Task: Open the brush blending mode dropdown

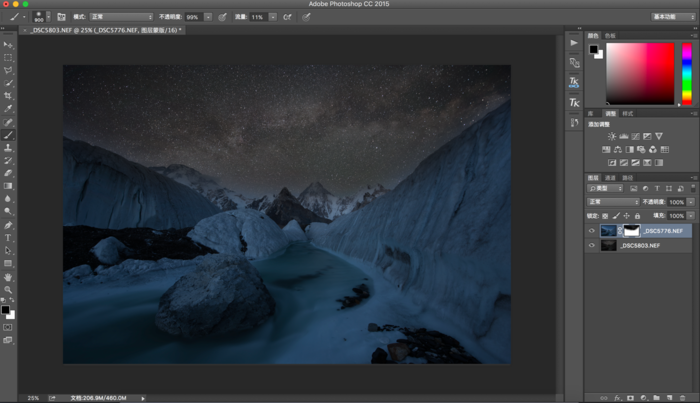Action: coord(121,17)
